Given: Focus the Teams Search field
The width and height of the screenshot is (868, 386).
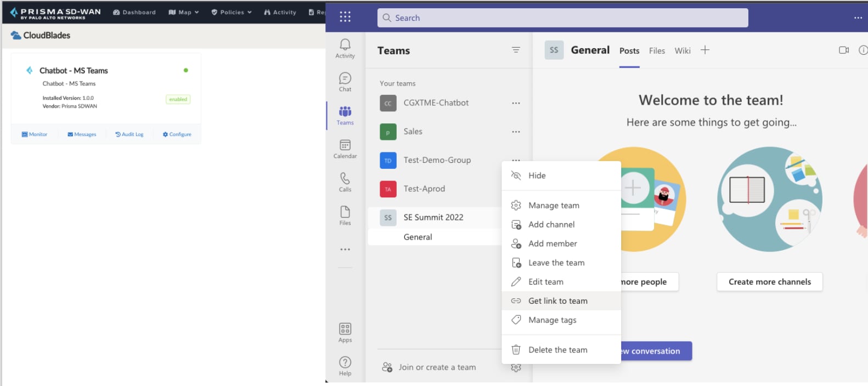Looking at the screenshot, I should [x=563, y=18].
